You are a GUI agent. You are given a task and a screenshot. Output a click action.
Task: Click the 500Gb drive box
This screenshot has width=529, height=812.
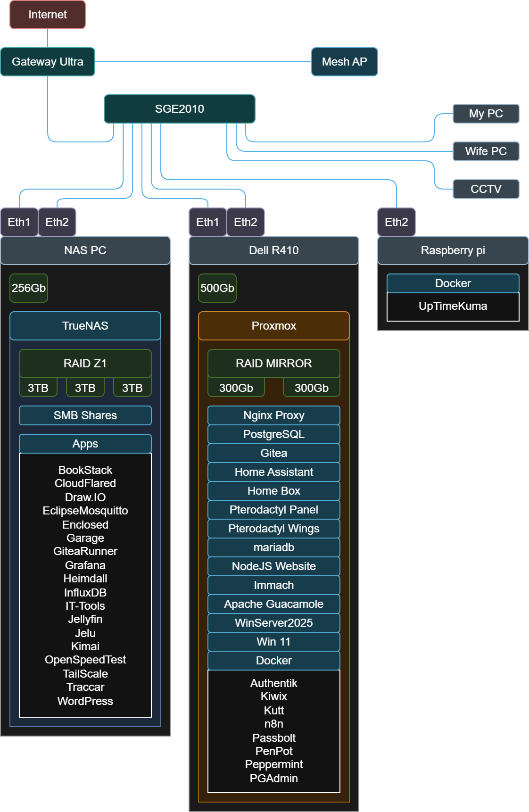coord(217,288)
